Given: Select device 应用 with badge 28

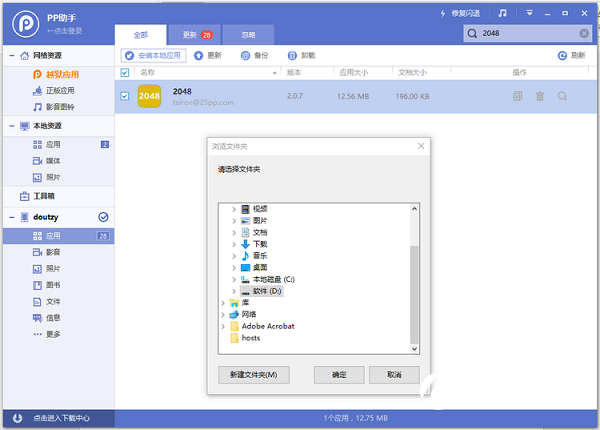Looking at the screenshot, I should 59,236.
